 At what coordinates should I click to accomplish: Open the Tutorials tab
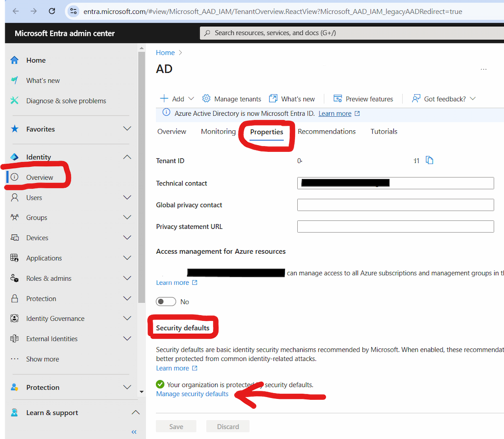(384, 132)
